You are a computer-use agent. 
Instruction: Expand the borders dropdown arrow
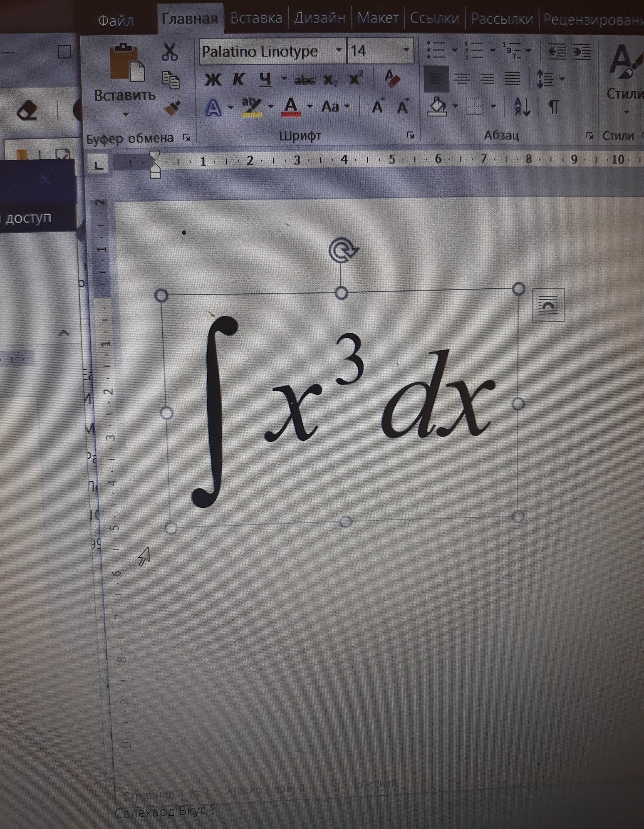[x=493, y=106]
